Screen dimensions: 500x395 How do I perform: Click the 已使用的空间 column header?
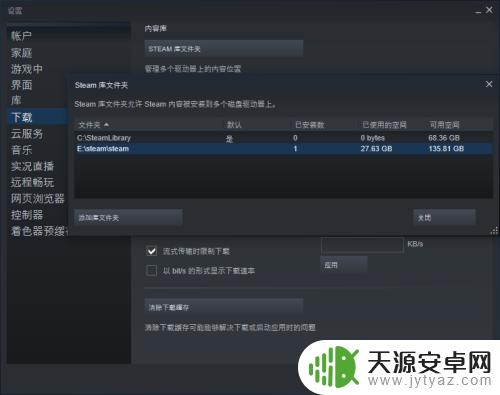pos(384,125)
